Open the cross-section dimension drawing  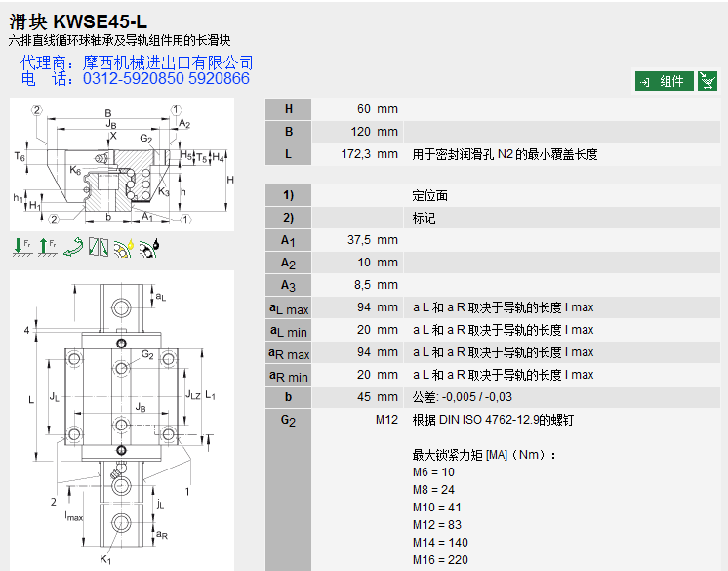[x=123, y=164]
